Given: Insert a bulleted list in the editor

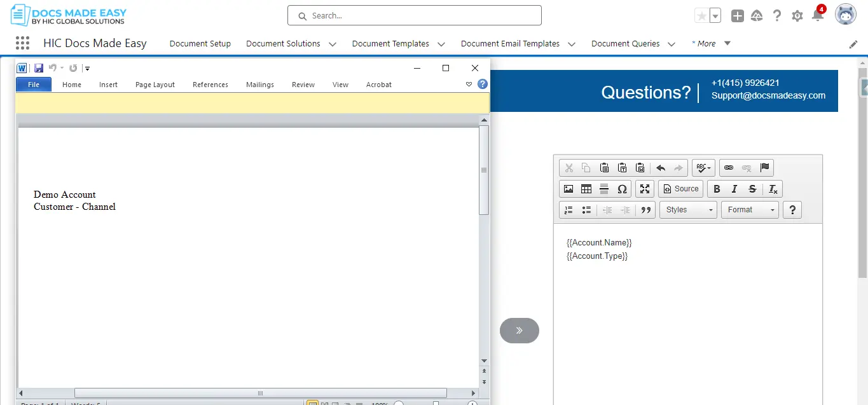Looking at the screenshot, I should click(x=586, y=210).
